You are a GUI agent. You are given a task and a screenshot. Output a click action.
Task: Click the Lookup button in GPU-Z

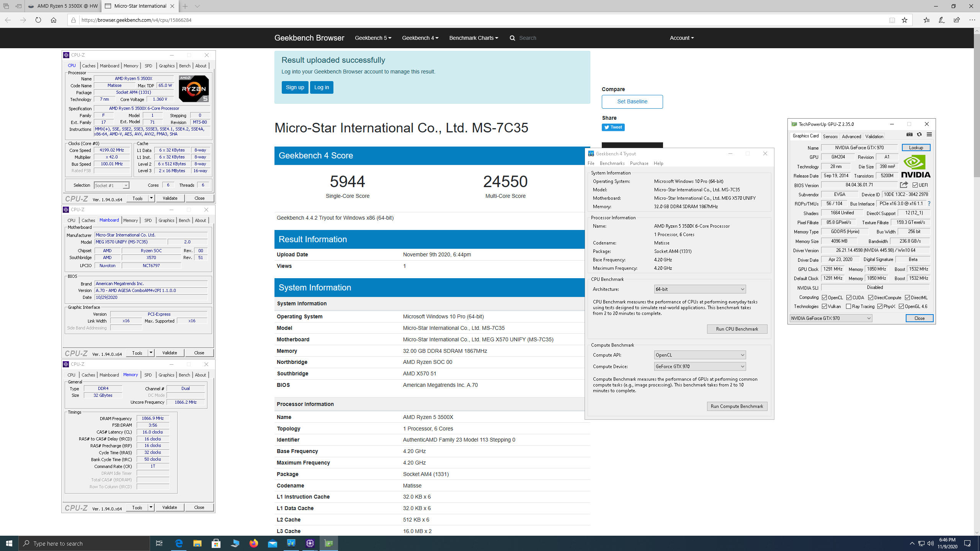click(x=916, y=147)
